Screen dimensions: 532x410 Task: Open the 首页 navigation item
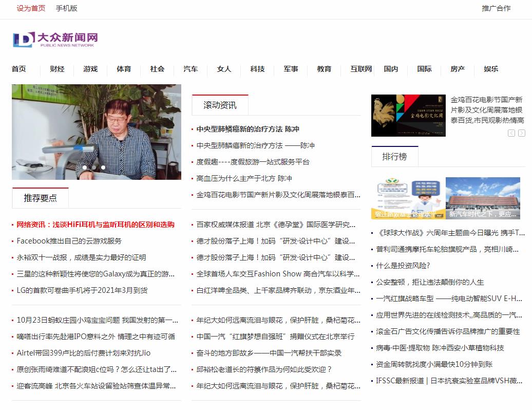tap(18, 69)
